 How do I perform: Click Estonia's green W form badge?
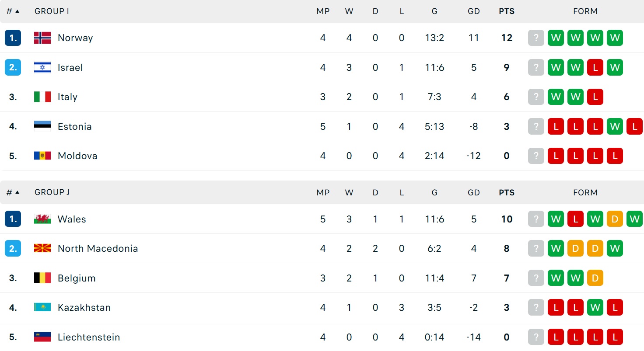[x=615, y=126]
